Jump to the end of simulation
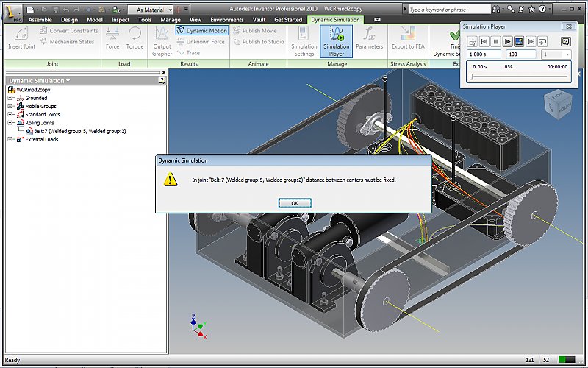 (x=531, y=42)
